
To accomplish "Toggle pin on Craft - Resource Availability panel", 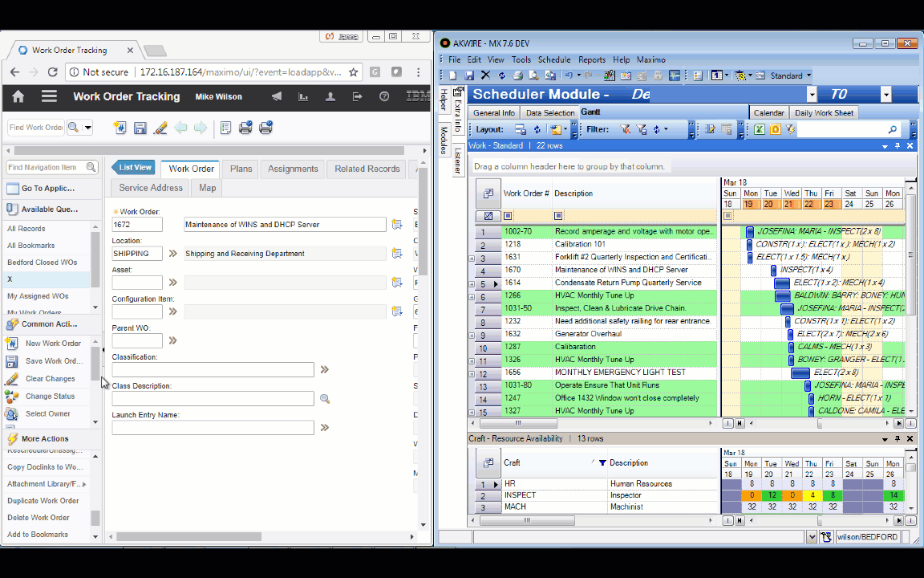I will click(898, 439).
